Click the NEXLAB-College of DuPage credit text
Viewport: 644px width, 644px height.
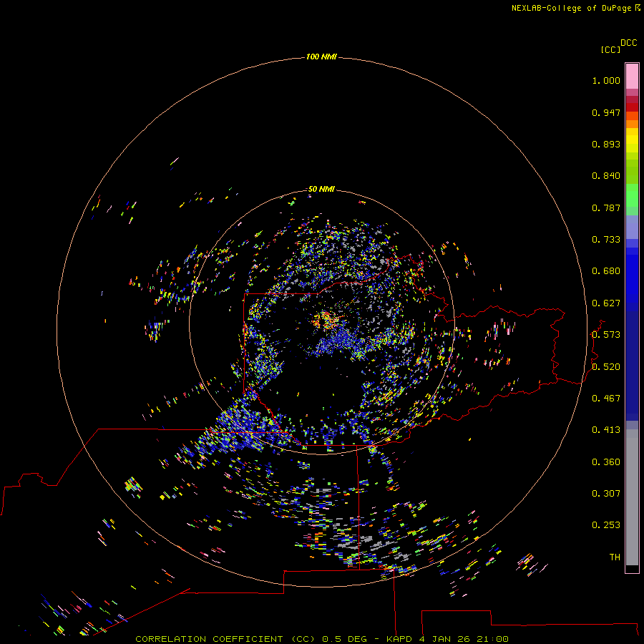[575, 8]
